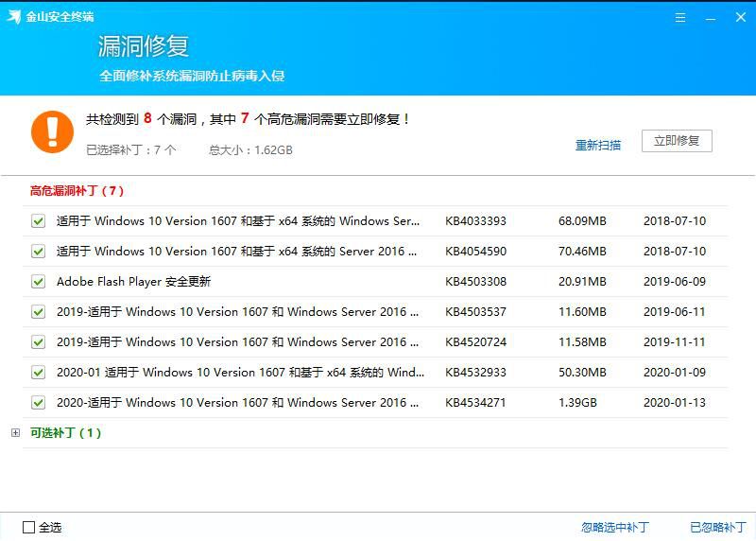The image size is (756, 541).
Task: Click KB4033393 patch number
Action: [475, 221]
